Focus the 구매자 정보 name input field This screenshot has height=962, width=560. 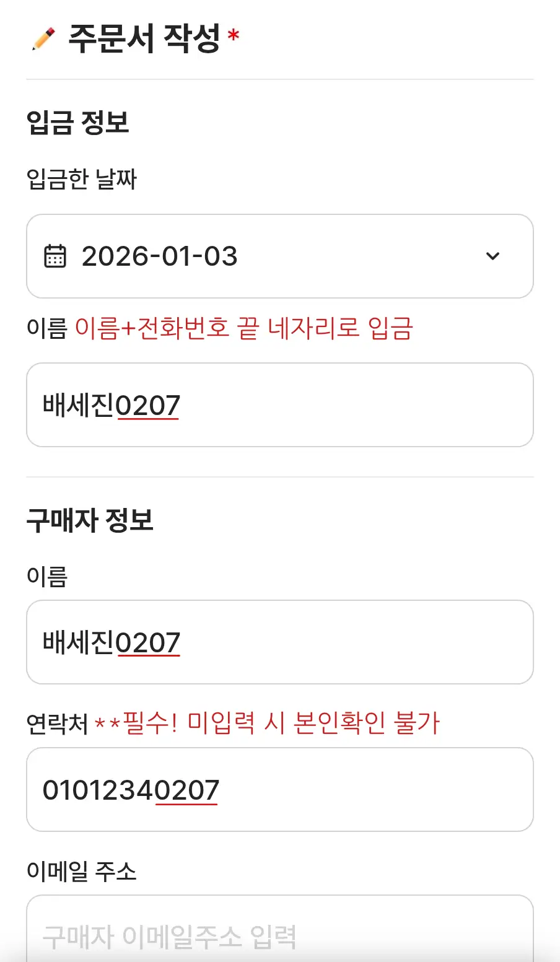(x=279, y=642)
